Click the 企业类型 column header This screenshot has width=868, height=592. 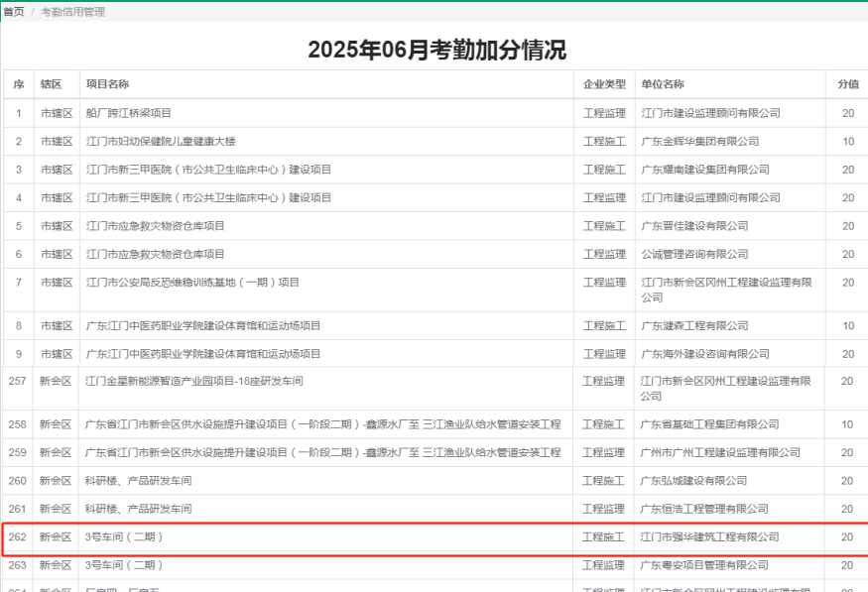[604, 84]
